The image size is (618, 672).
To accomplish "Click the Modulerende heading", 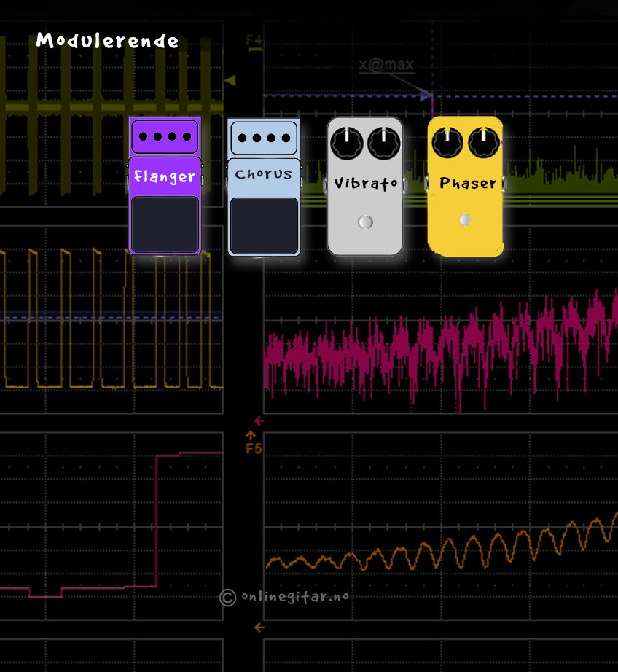I will (107, 40).
